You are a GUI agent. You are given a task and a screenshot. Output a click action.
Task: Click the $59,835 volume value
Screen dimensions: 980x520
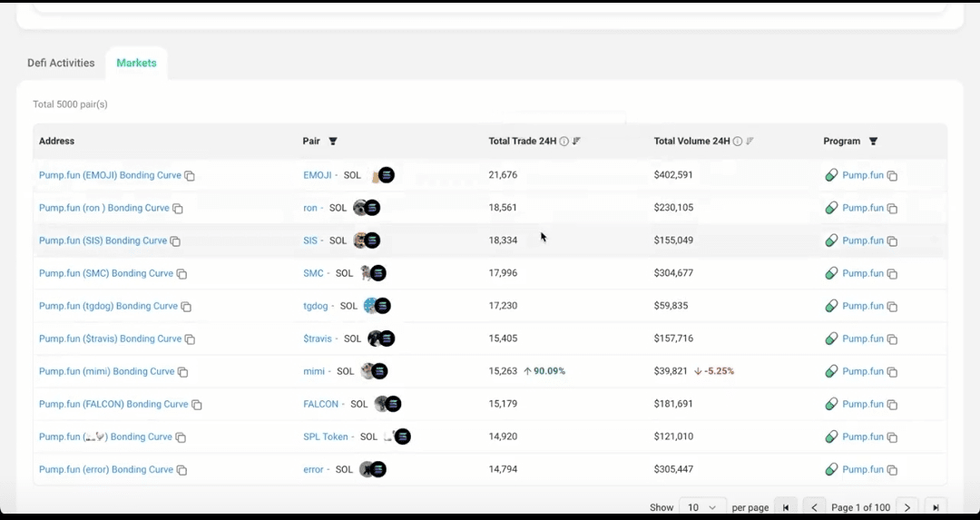click(x=671, y=306)
